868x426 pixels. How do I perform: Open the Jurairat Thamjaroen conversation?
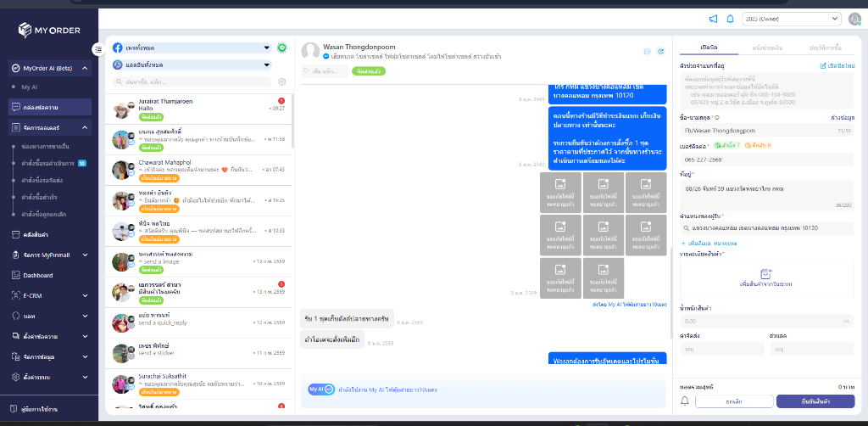[198, 109]
